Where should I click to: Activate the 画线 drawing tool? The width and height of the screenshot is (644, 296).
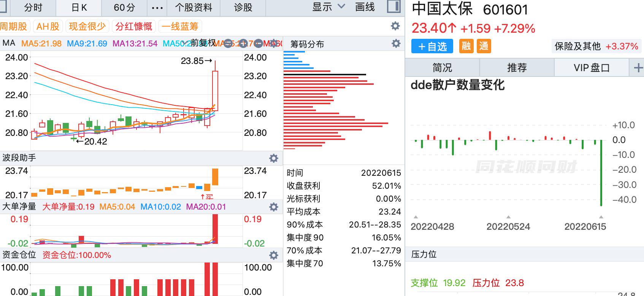[x=365, y=7]
